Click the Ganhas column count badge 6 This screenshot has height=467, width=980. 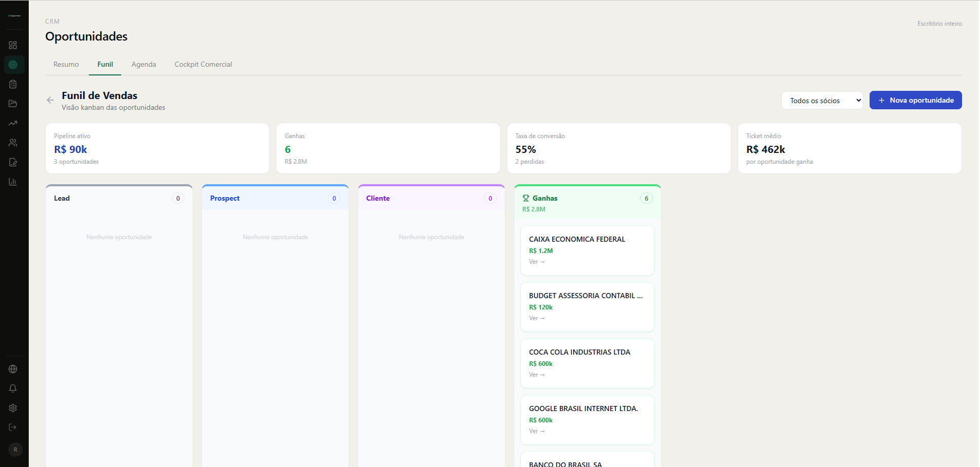click(x=646, y=198)
